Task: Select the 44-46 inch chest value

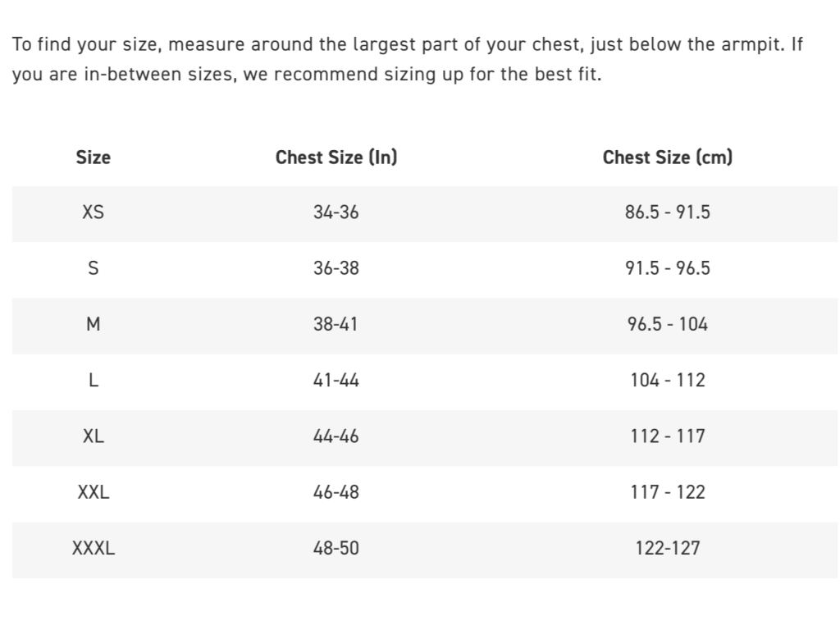Action: coord(336,436)
